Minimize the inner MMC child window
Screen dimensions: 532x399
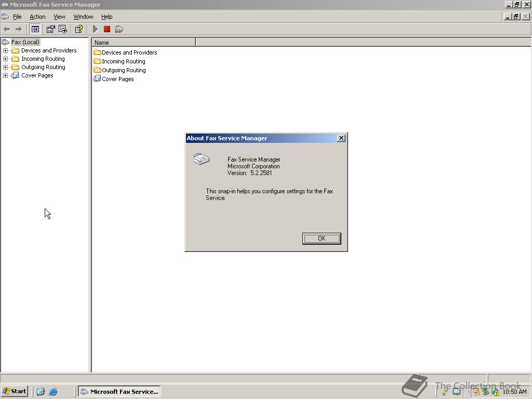click(x=508, y=16)
